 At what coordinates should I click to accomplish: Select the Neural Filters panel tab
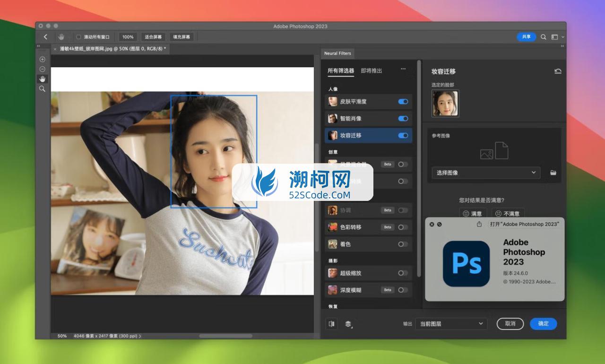(x=337, y=53)
